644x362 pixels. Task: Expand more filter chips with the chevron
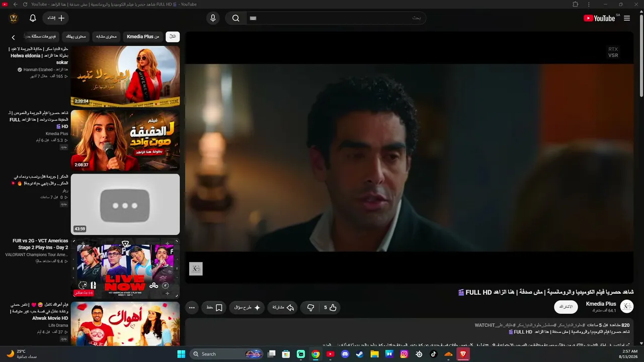coord(14,37)
